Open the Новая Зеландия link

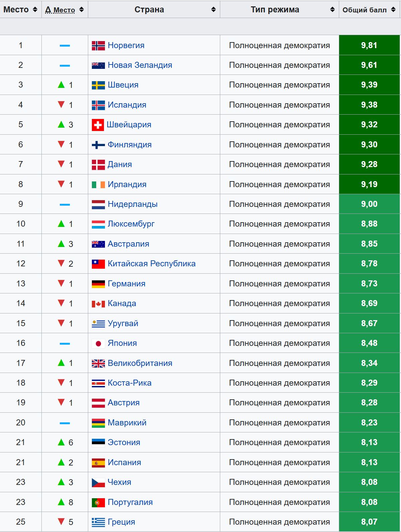point(140,65)
